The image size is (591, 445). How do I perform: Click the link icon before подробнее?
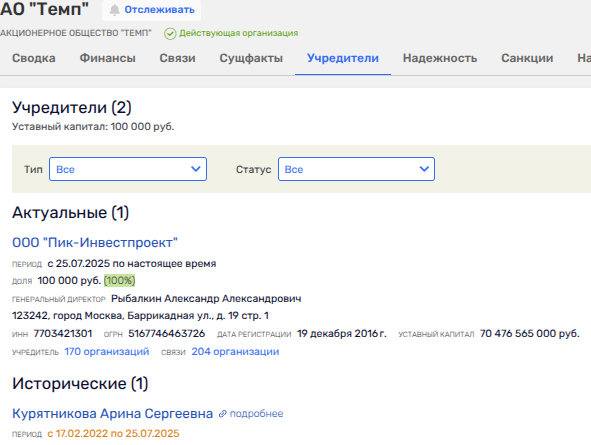click(x=223, y=414)
